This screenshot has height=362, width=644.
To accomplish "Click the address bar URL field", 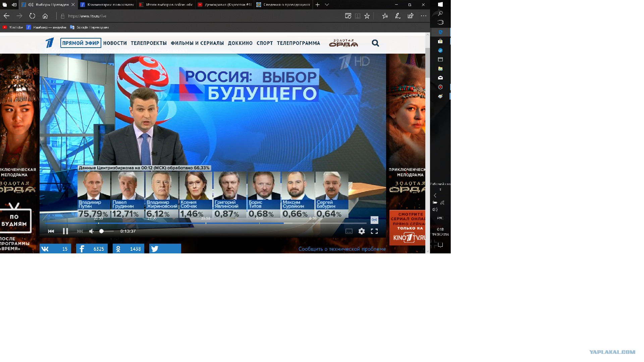I will click(x=201, y=16).
